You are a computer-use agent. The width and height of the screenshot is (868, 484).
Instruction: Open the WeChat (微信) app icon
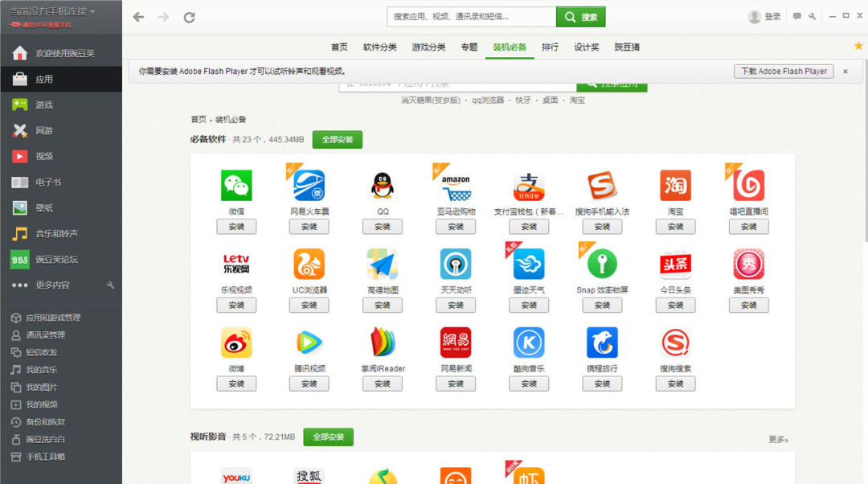[x=236, y=185]
